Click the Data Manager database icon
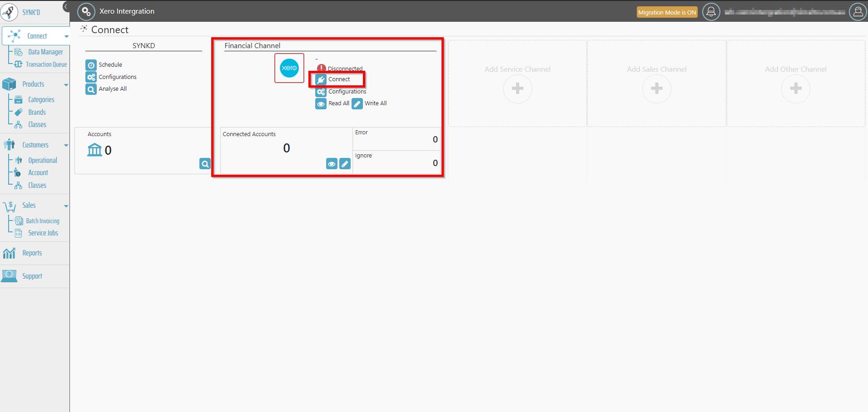 point(19,52)
